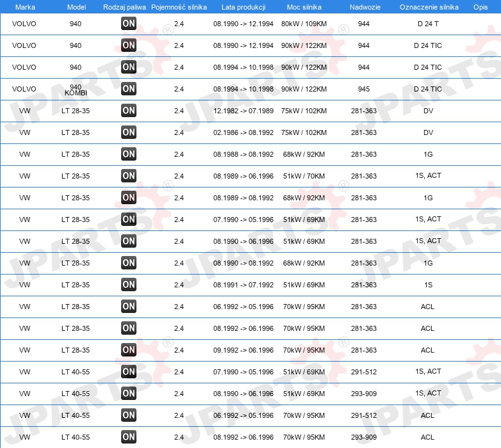
Task: Click the Opis column header
Action: point(480,7)
